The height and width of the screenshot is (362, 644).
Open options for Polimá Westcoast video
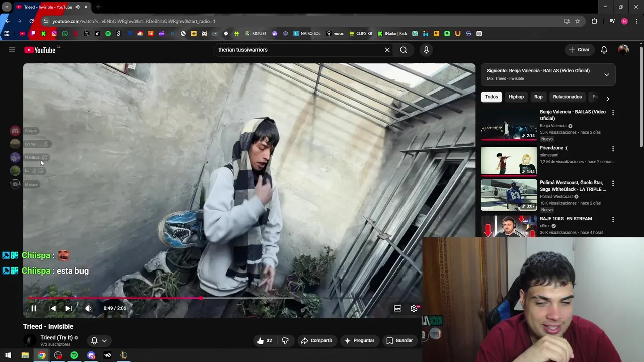click(x=613, y=184)
